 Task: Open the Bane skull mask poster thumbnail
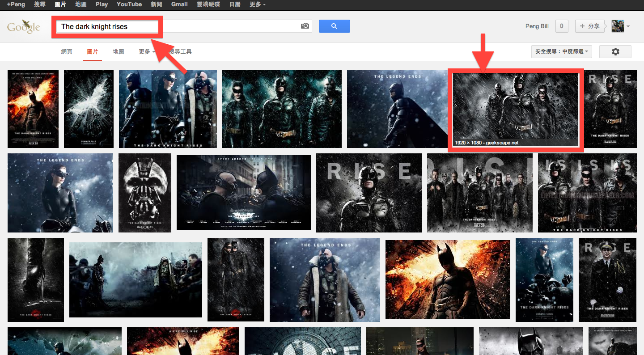coord(145,193)
